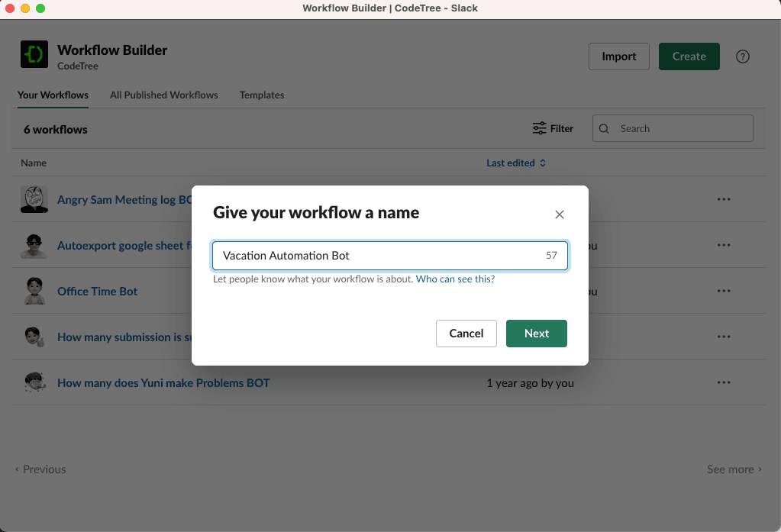The height and width of the screenshot is (532, 781).
Task: Click the 'Give your workflow a name' heading
Action: 316,213
